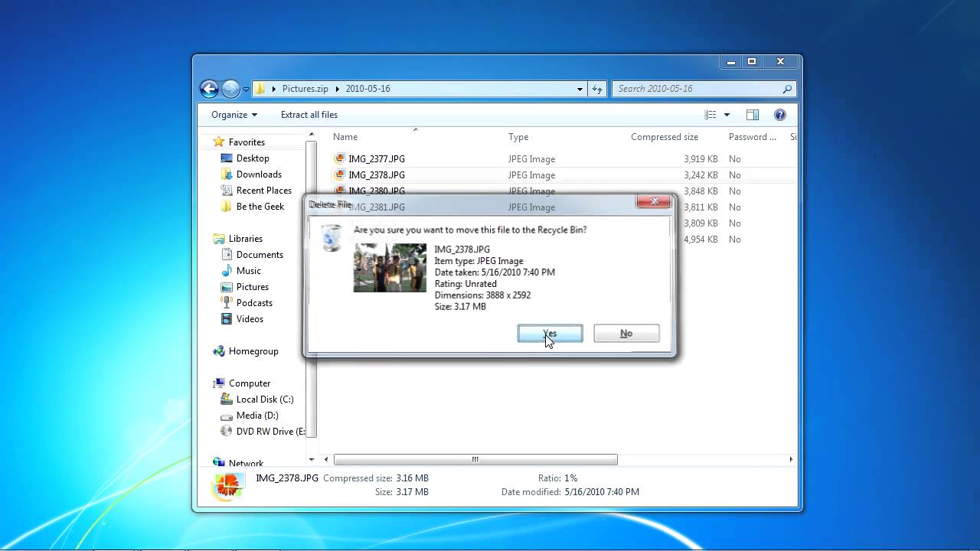Click the horizontal scrollbar thumb of the file list
The image size is (980, 551).
tap(475, 460)
